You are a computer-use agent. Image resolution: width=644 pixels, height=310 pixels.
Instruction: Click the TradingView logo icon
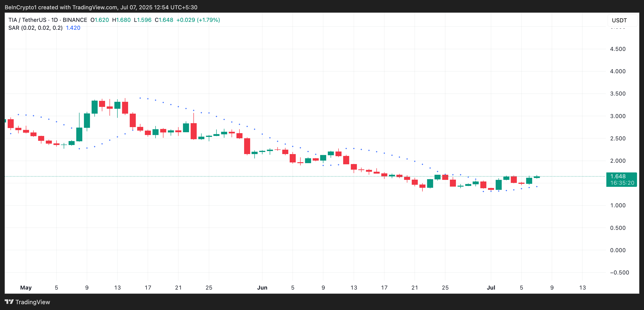[x=9, y=302]
